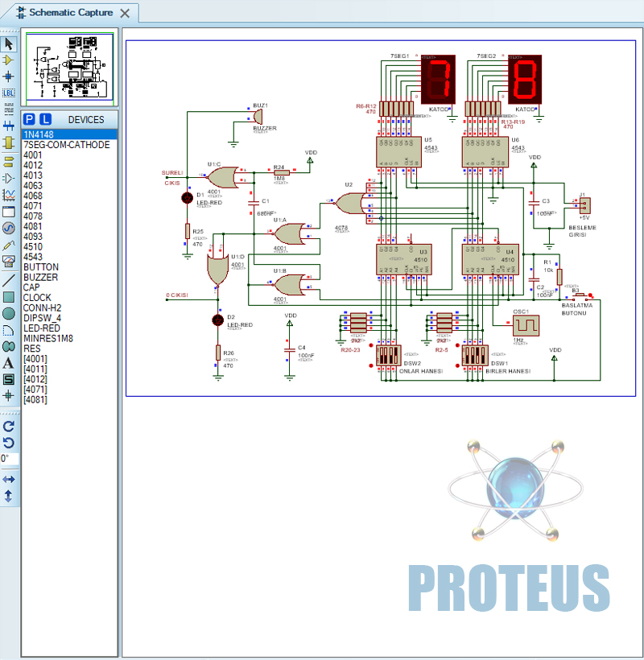Choose the Wire Label (LBL) tool
The width and height of the screenshot is (644, 660).
9,93
